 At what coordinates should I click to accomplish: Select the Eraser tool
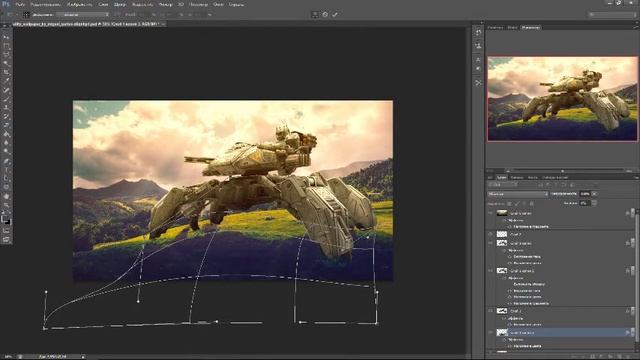(6, 125)
